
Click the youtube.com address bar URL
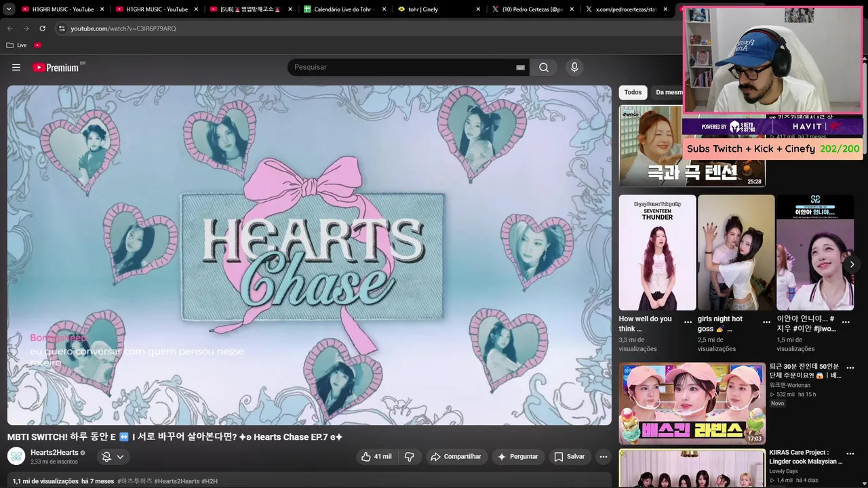point(123,28)
